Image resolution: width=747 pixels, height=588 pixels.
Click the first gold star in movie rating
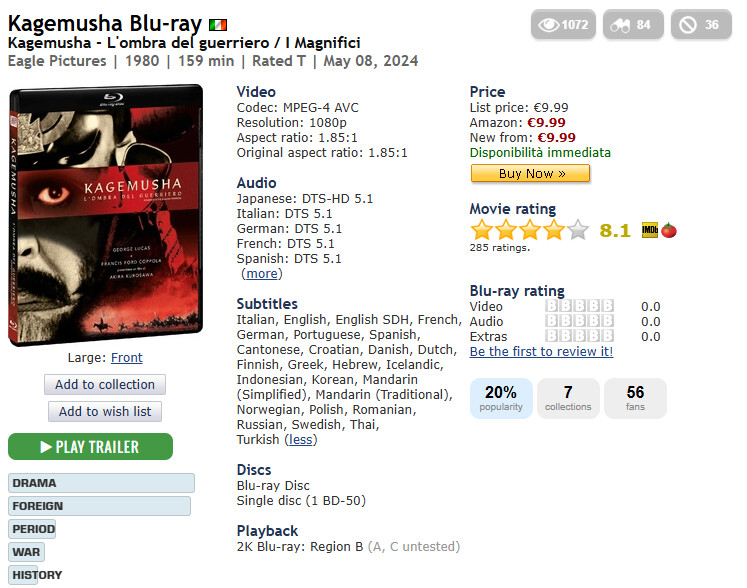(482, 230)
